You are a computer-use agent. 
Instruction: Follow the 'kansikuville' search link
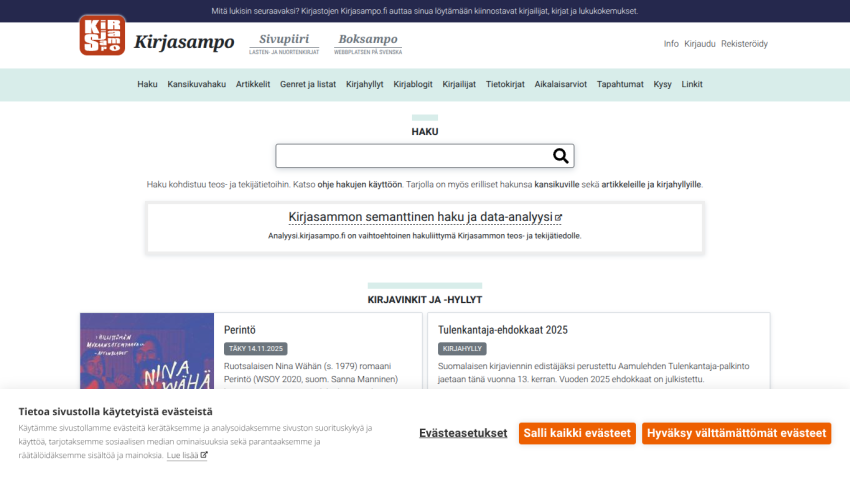coord(557,184)
